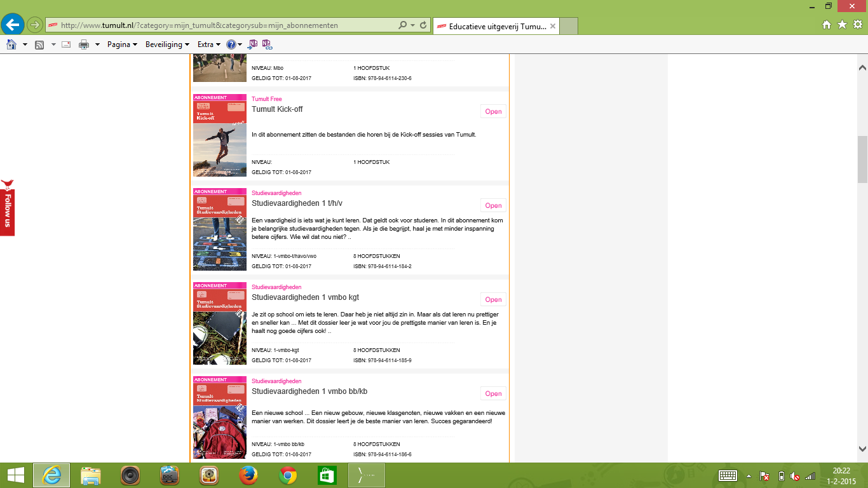
Task: Expand the Print dropdown arrow
Action: pos(97,44)
